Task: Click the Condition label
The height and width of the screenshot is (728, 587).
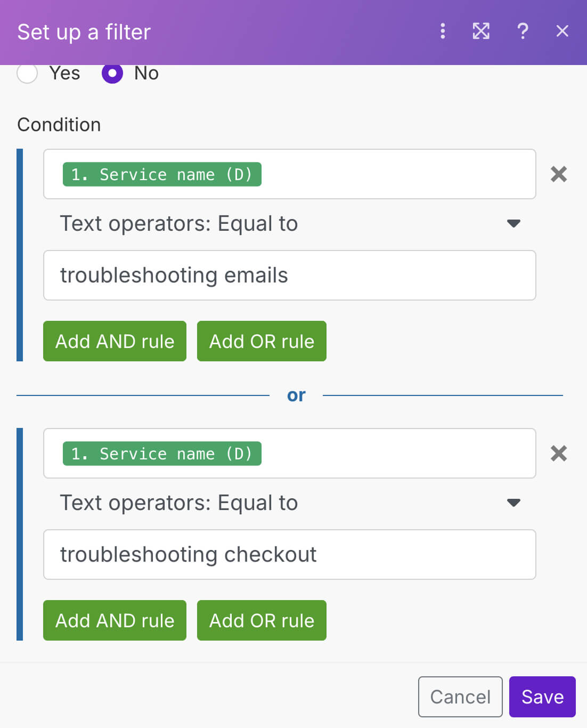Action: pos(59,125)
